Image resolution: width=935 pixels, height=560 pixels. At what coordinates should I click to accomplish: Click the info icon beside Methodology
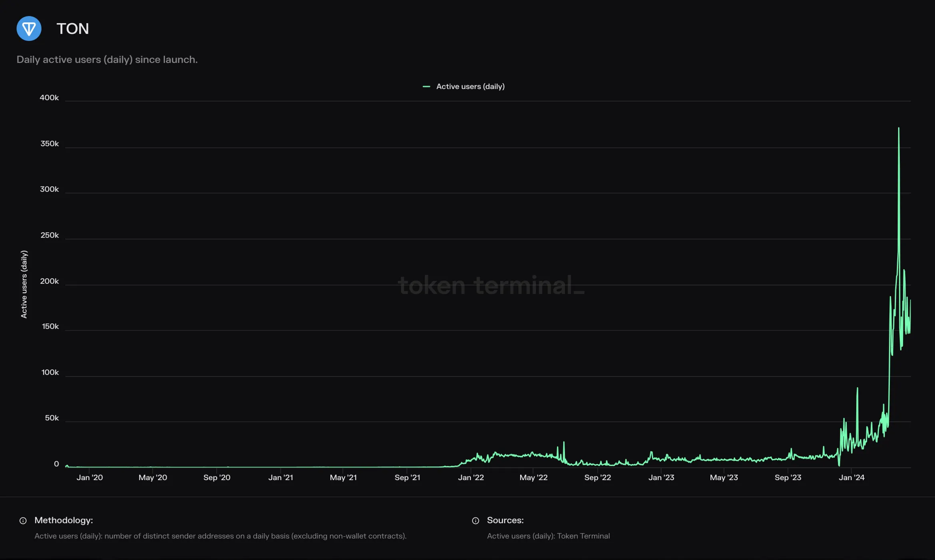(x=23, y=520)
